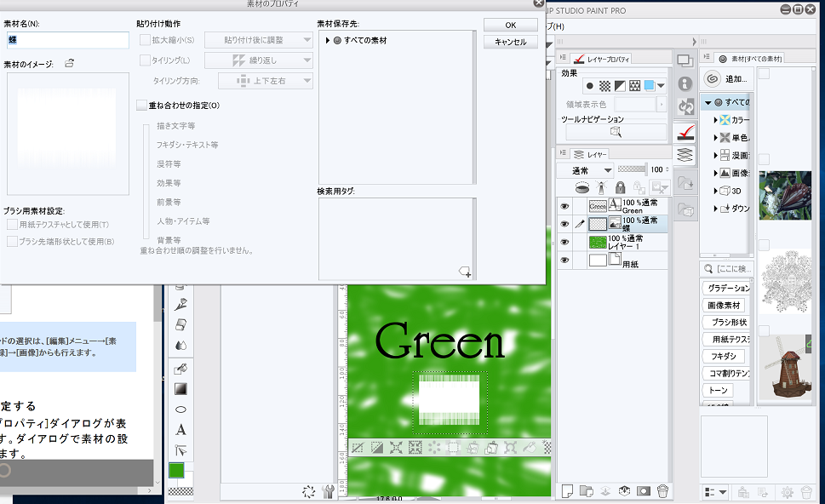Expand カラー material folder
Image resolution: width=825 pixels, height=504 pixels.
(715, 120)
